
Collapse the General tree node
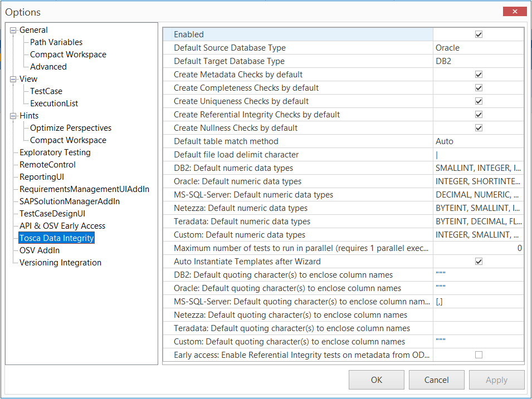coord(13,31)
